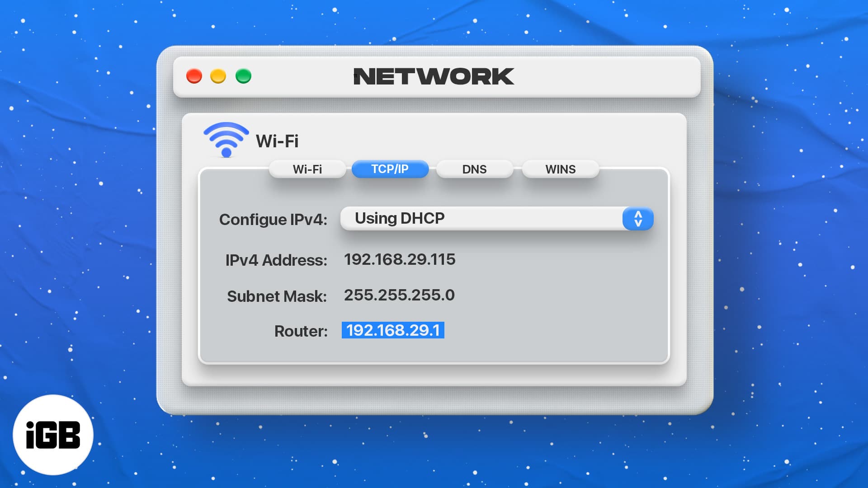Click the blue Wi-Fi signal icon
Image resolution: width=868 pixels, height=488 pixels.
[x=226, y=139]
